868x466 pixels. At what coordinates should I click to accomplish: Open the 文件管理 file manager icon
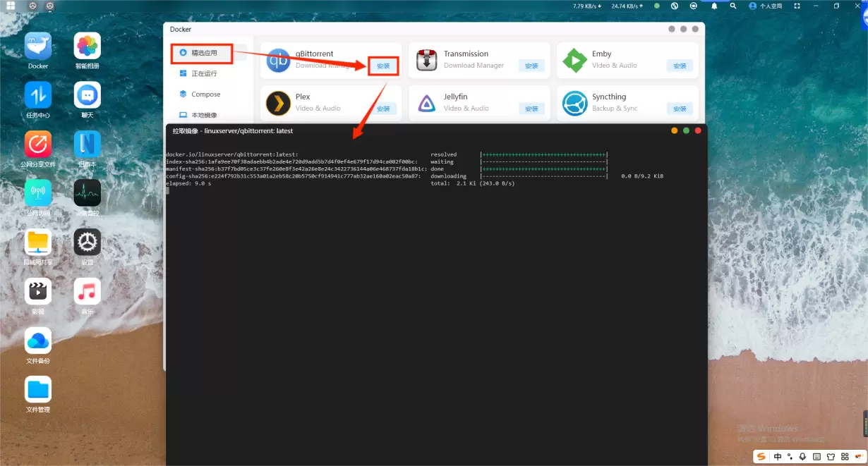[38, 389]
